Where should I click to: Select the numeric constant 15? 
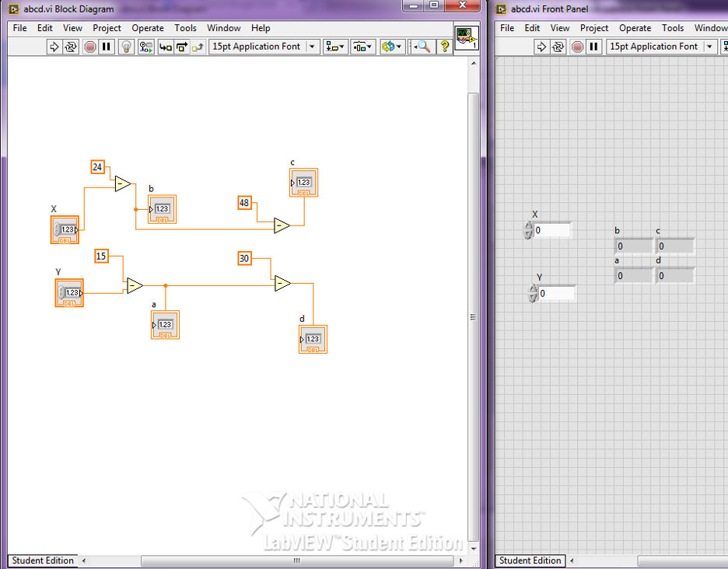[x=101, y=257]
